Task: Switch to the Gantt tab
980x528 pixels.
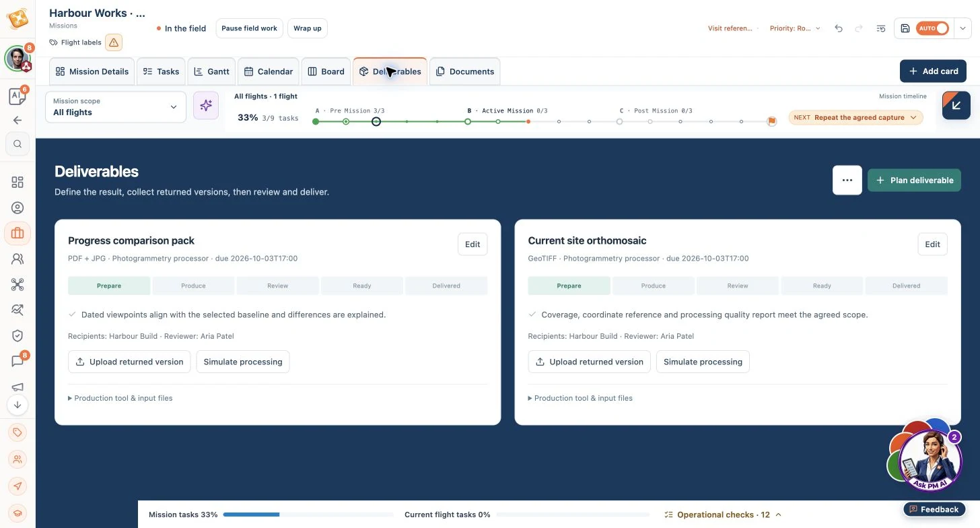Action: [211, 71]
